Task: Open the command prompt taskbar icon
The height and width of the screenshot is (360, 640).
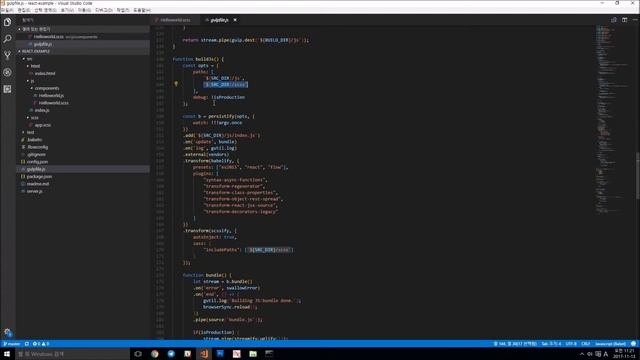Action: coord(269,354)
